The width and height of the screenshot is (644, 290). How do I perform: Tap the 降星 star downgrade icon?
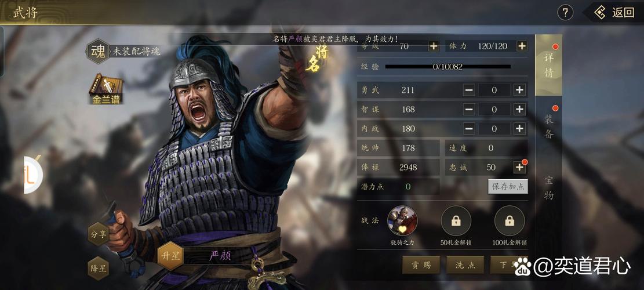[x=99, y=268]
